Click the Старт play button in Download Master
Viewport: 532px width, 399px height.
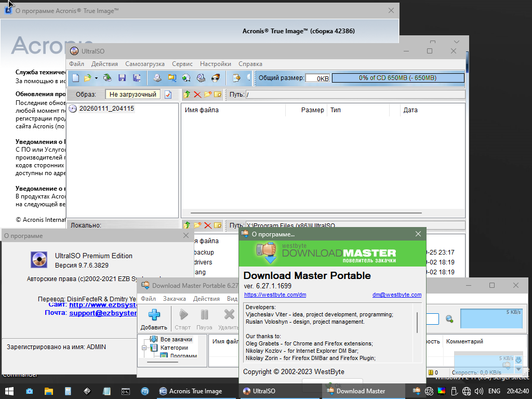pyautogui.click(x=183, y=320)
